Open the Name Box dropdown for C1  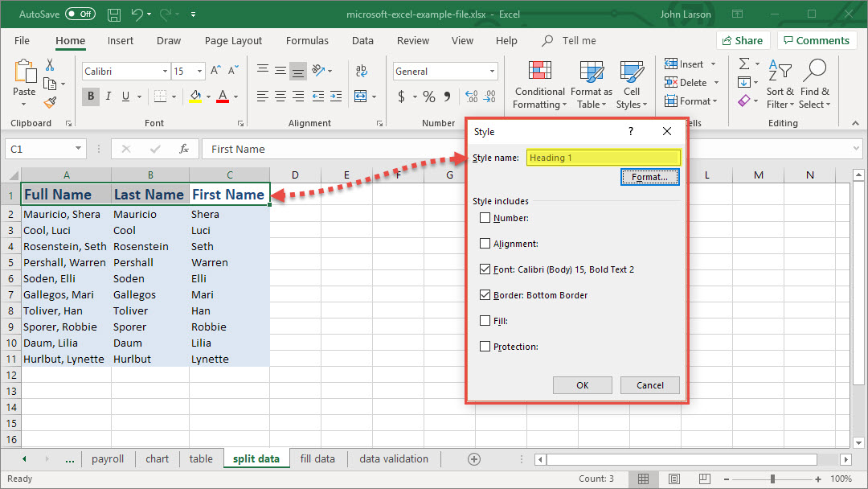pos(78,149)
